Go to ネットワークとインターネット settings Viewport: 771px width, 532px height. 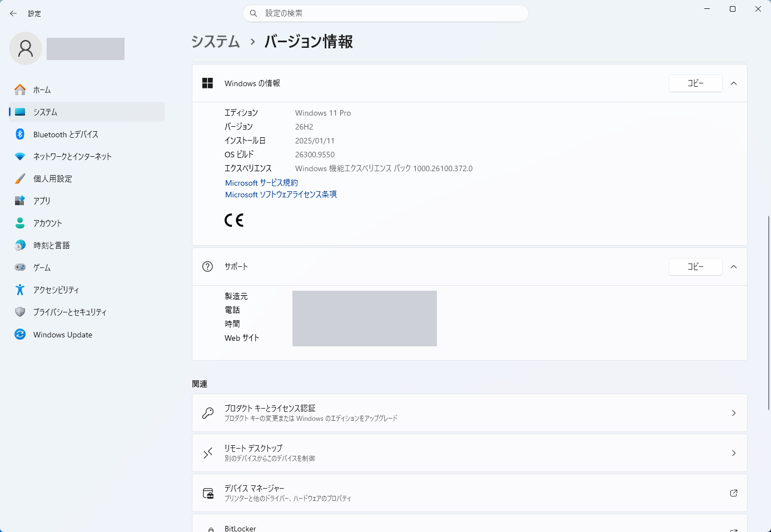(87, 156)
